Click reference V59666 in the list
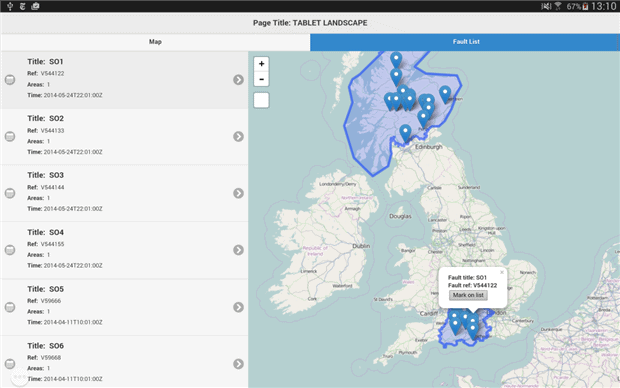The width and height of the screenshot is (620, 388). (51, 301)
